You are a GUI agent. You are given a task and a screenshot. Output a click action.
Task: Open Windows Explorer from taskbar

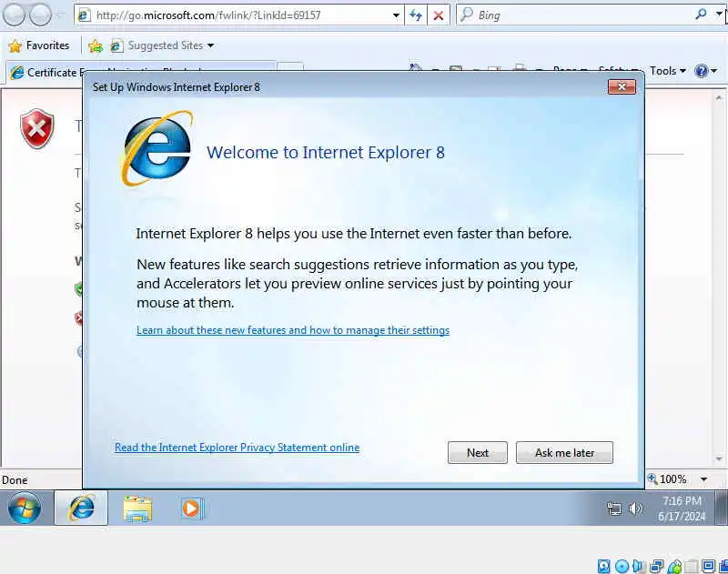(137, 509)
